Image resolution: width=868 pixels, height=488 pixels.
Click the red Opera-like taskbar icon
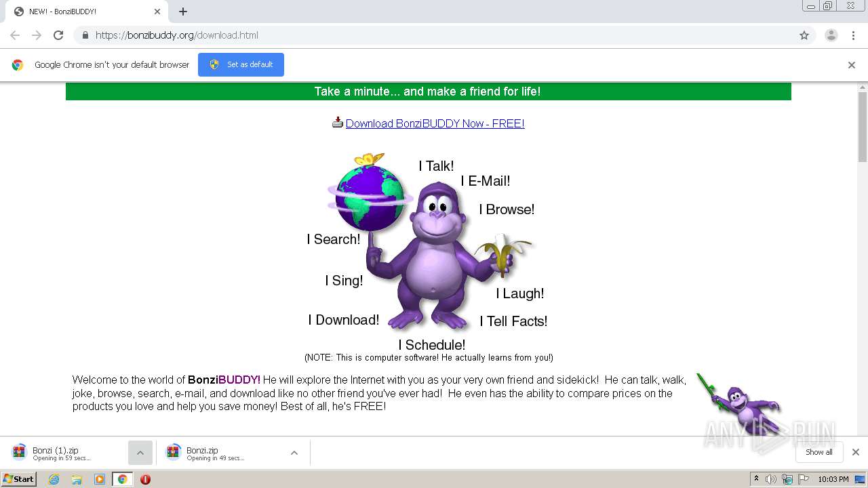[x=145, y=479]
